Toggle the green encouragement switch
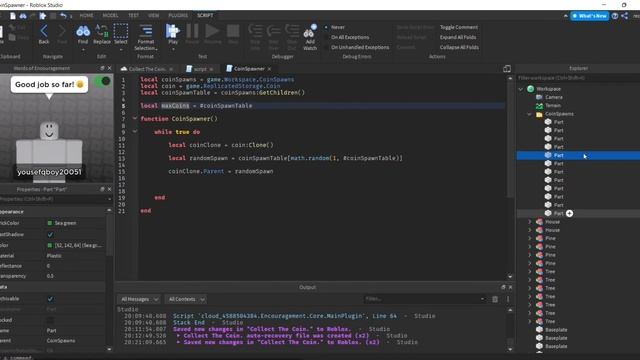 (102, 81)
